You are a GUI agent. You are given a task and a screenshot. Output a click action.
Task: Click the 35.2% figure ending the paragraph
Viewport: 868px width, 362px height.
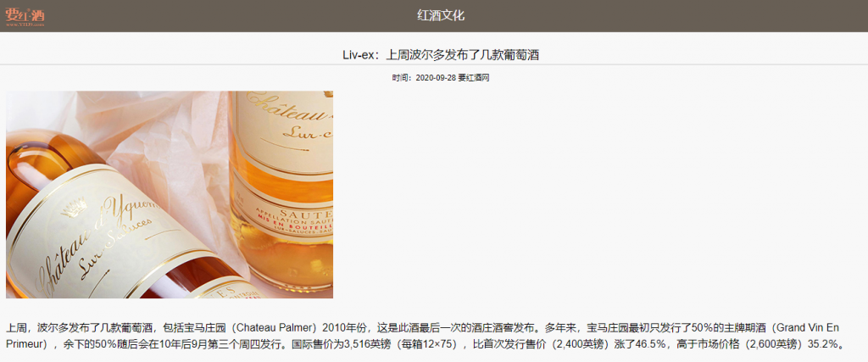(822, 344)
